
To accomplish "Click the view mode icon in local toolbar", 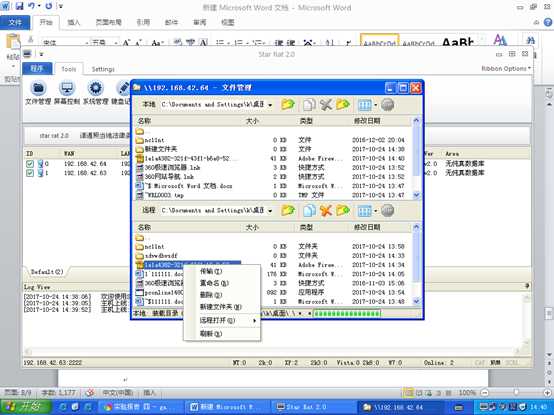I will pos(365,105).
